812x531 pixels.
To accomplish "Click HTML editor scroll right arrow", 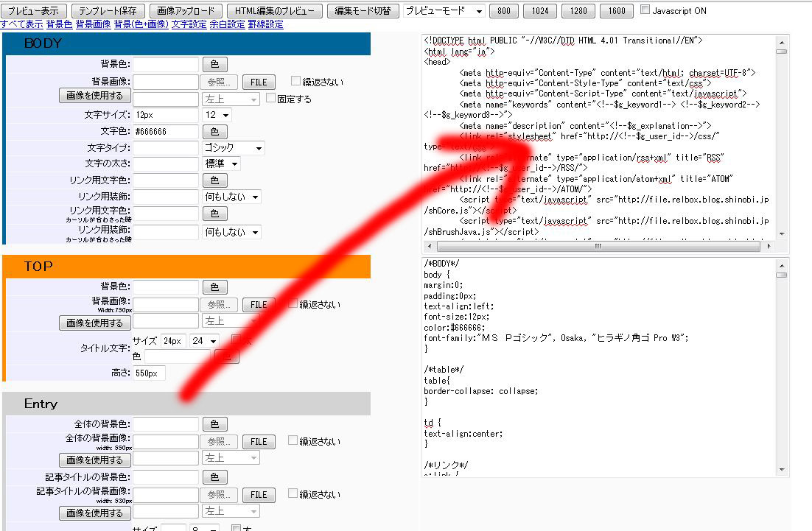I will pos(769,246).
